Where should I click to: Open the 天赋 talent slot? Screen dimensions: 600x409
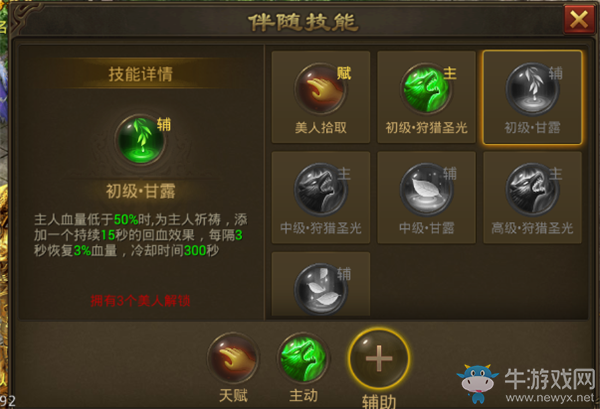(x=233, y=358)
